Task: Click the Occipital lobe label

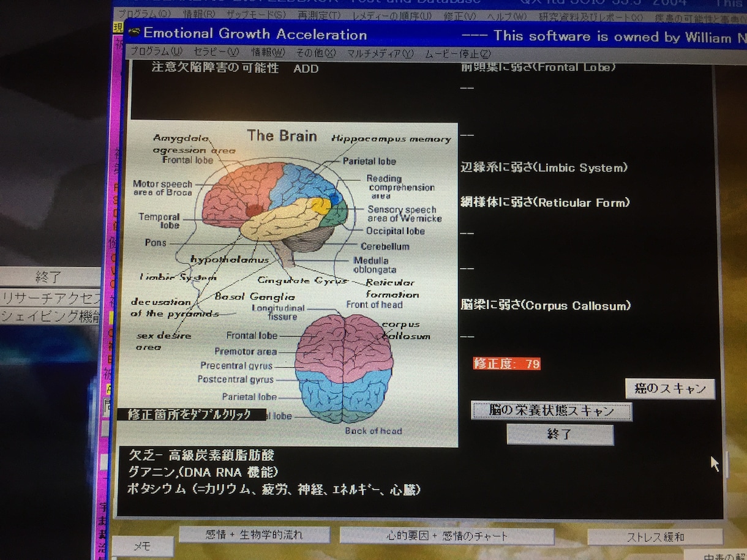Action: click(x=396, y=231)
